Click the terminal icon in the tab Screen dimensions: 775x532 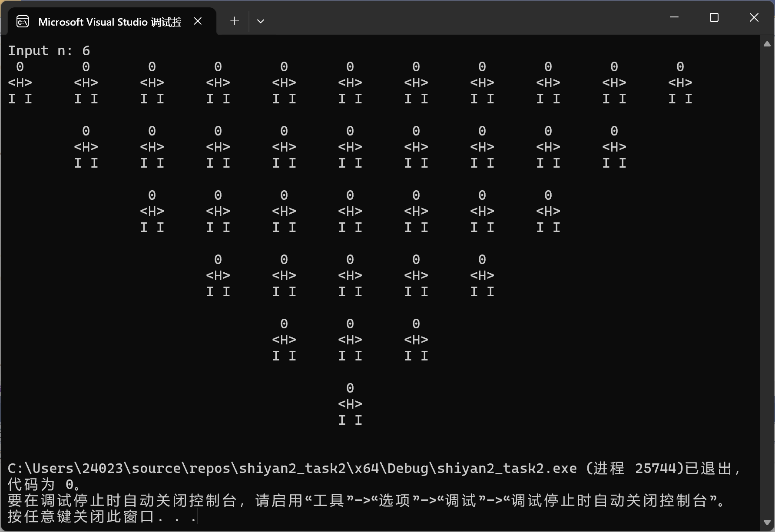(x=23, y=21)
